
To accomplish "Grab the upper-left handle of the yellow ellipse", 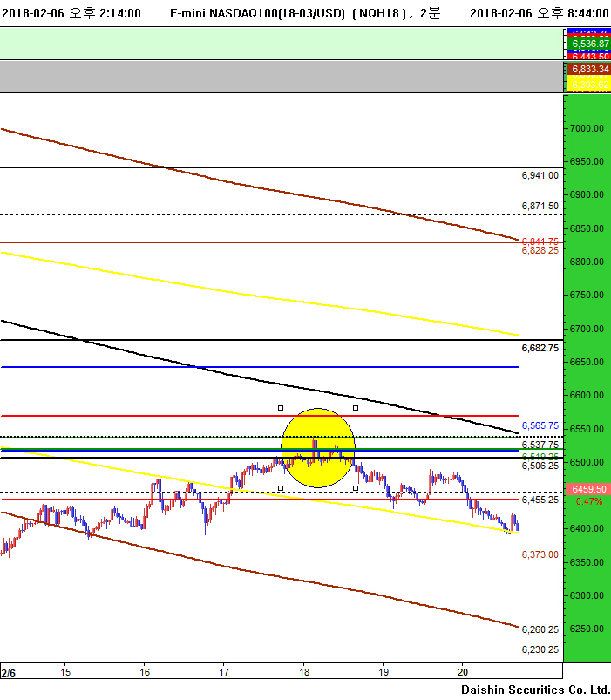I will click(281, 408).
